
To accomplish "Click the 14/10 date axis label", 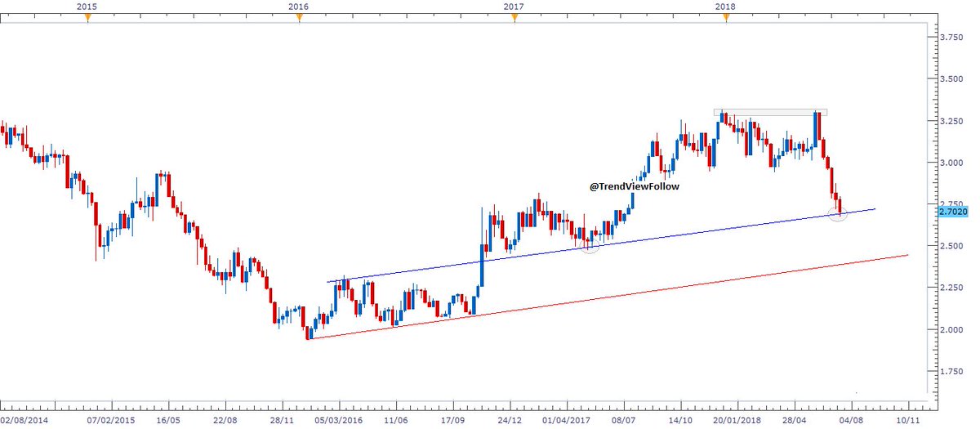I will point(681,420).
